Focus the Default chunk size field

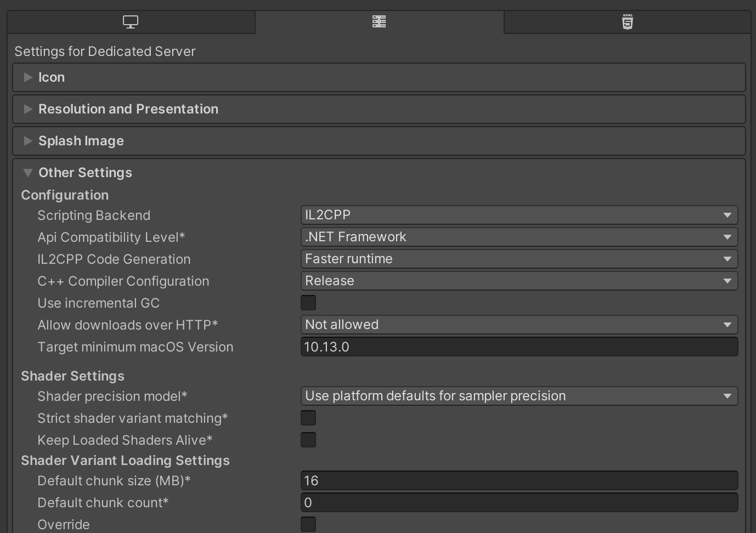point(518,481)
